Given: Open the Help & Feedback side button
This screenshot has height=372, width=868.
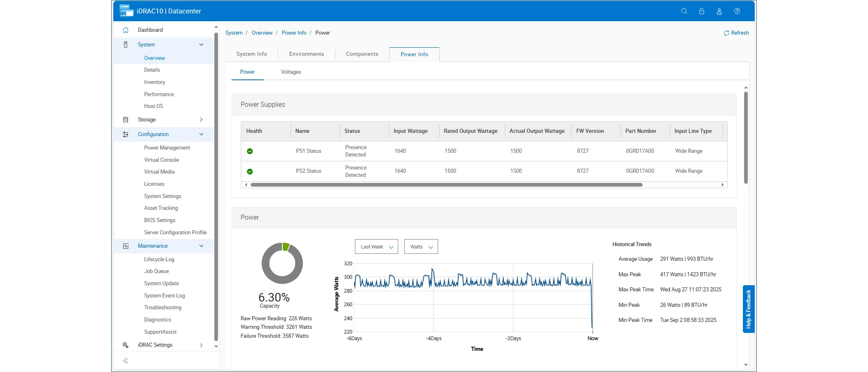Looking at the screenshot, I should coord(749,309).
